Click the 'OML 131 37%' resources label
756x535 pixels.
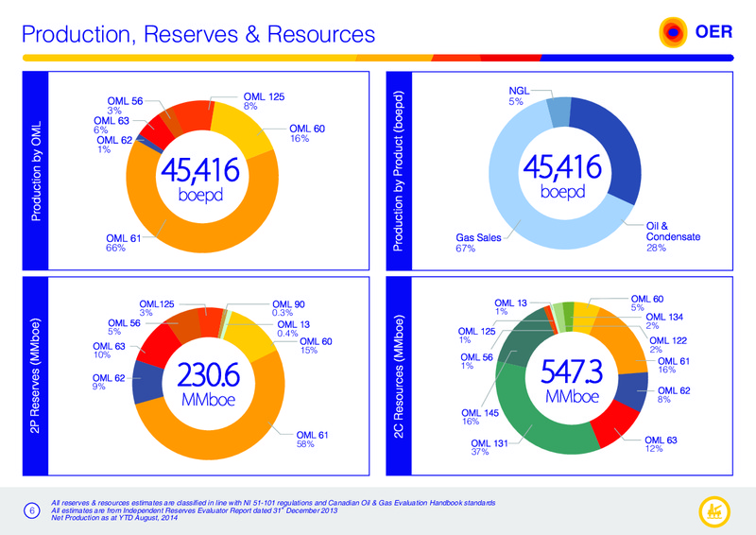tap(490, 447)
